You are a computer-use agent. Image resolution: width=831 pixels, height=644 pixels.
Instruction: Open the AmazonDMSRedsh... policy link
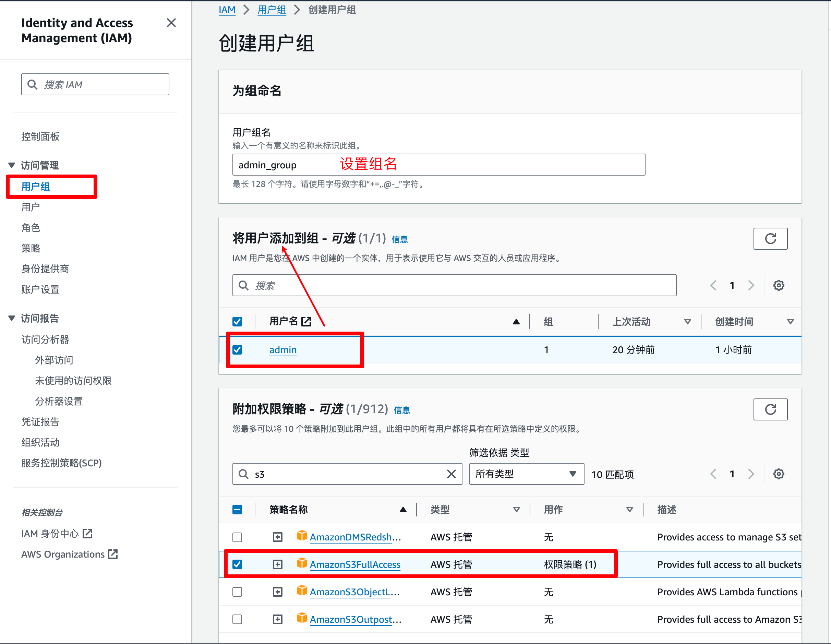pos(355,537)
